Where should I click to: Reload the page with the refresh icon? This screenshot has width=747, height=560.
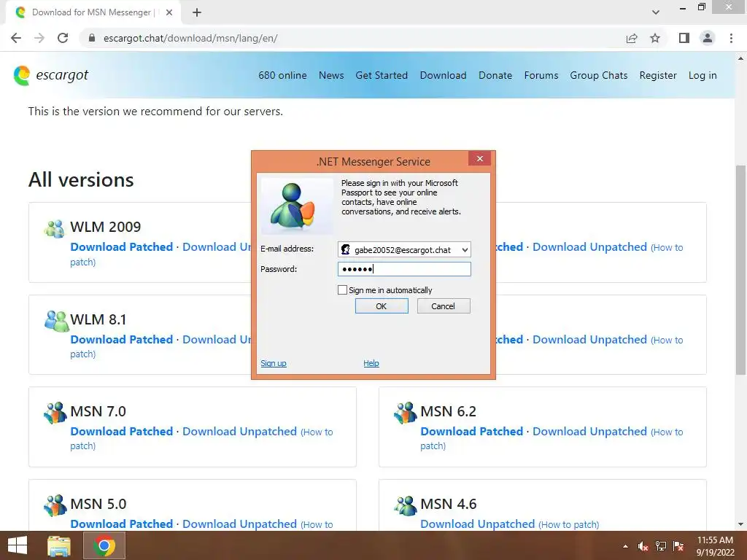pyautogui.click(x=63, y=38)
